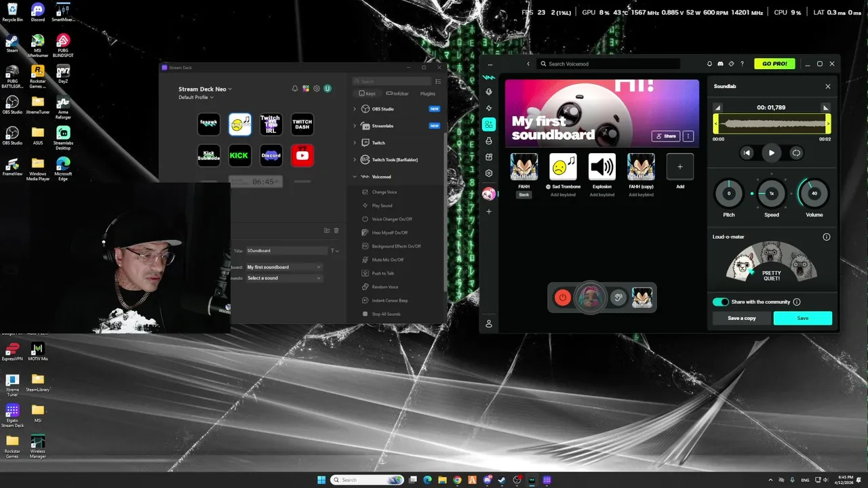Select the green KICK key in Stream Deck
The width and height of the screenshot is (868, 488).
(239, 155)
